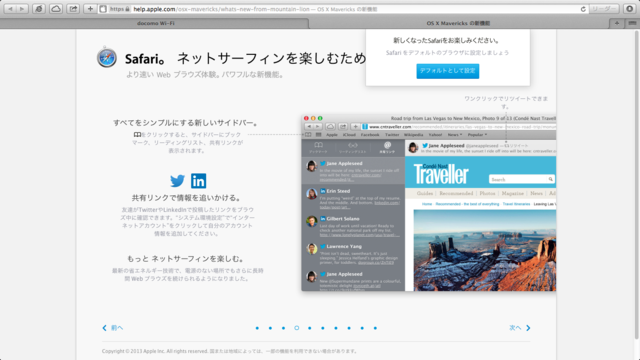Click the blue Twitter bird icon
The image size is (640, 360).
[177, 181]
